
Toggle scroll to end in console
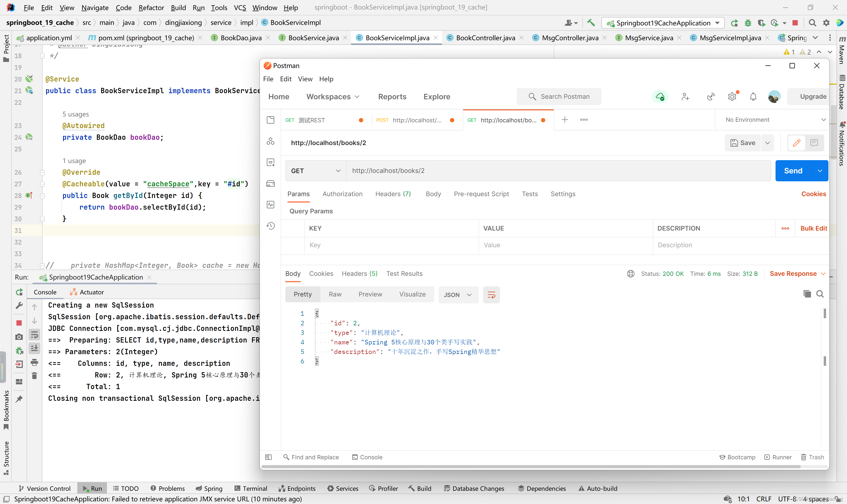(x=34, y=348)
